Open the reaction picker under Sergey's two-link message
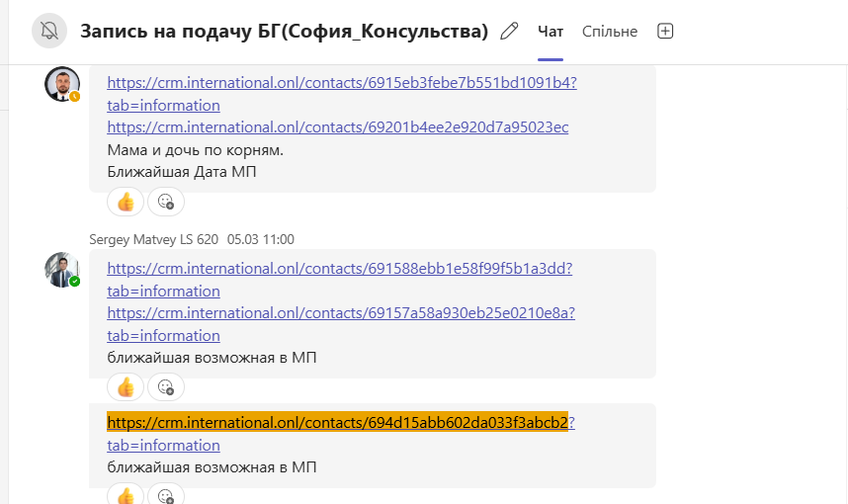 166,386
